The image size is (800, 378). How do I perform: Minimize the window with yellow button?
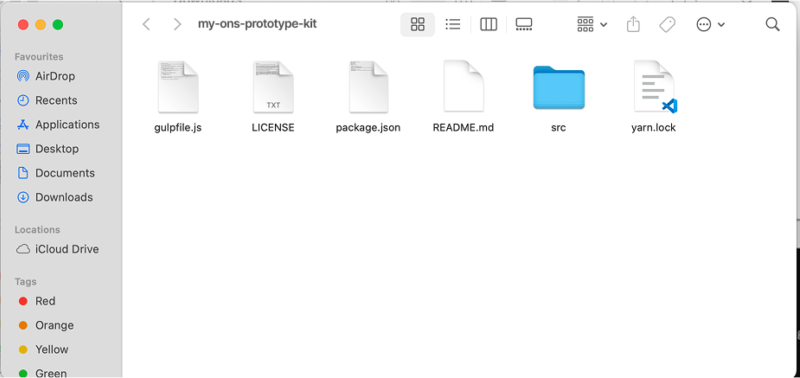pyautogui.click(x=40, y=24)
